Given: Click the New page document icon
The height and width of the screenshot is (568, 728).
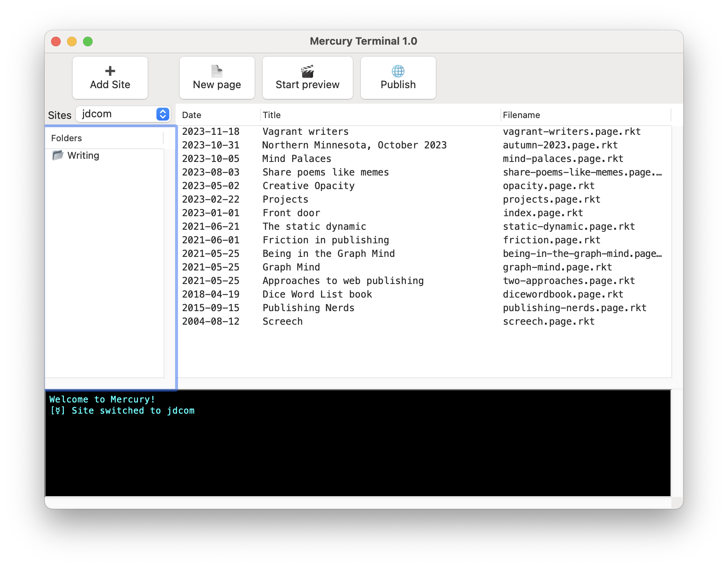Looking at the screenshot, I should coord(217,71).
